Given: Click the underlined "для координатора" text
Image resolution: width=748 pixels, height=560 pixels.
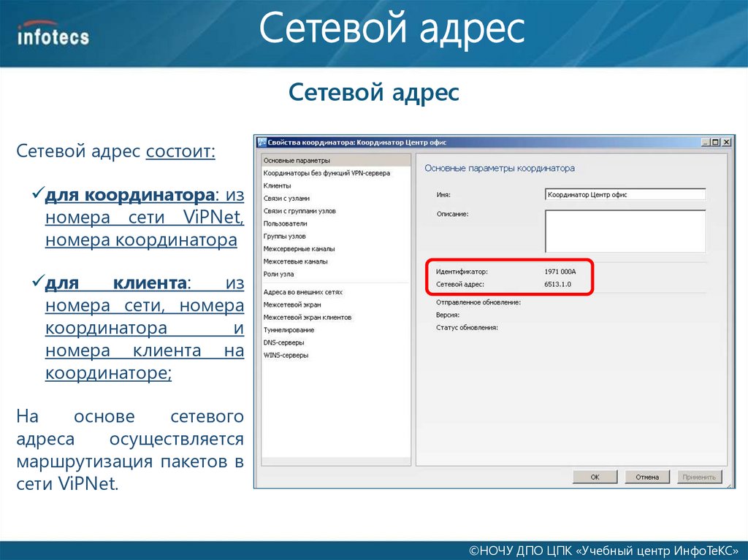Looking at the screenshot, I should [129, 195].
